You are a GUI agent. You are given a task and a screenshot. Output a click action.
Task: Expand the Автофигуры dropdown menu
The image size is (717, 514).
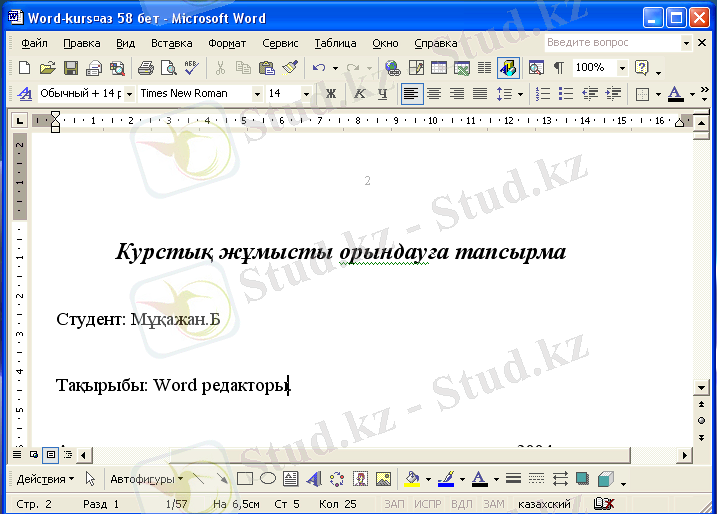tap(145, 479)
